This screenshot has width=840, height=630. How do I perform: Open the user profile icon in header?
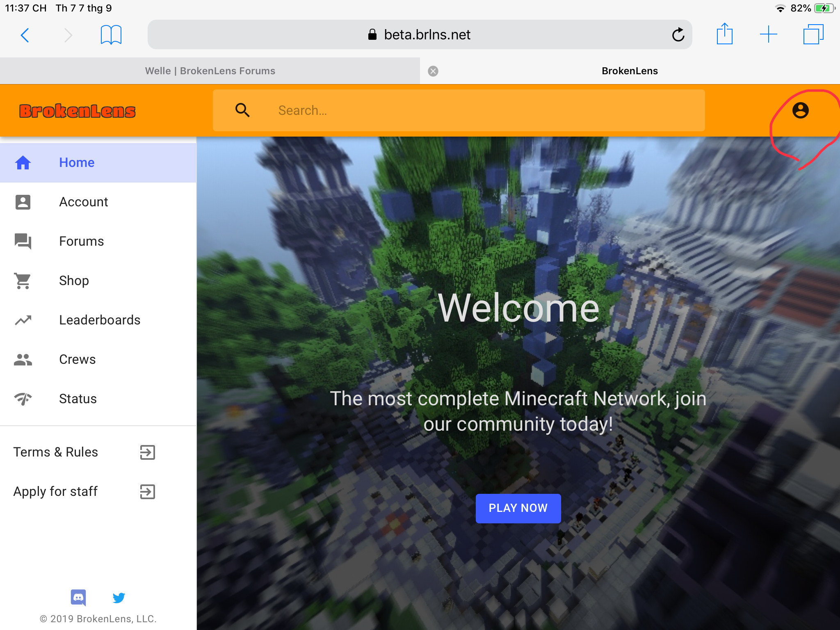click(800, 110)
